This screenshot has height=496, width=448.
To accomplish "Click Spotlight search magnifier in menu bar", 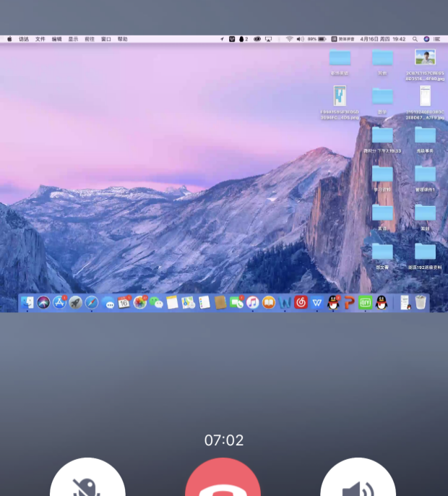I will 415,39.
